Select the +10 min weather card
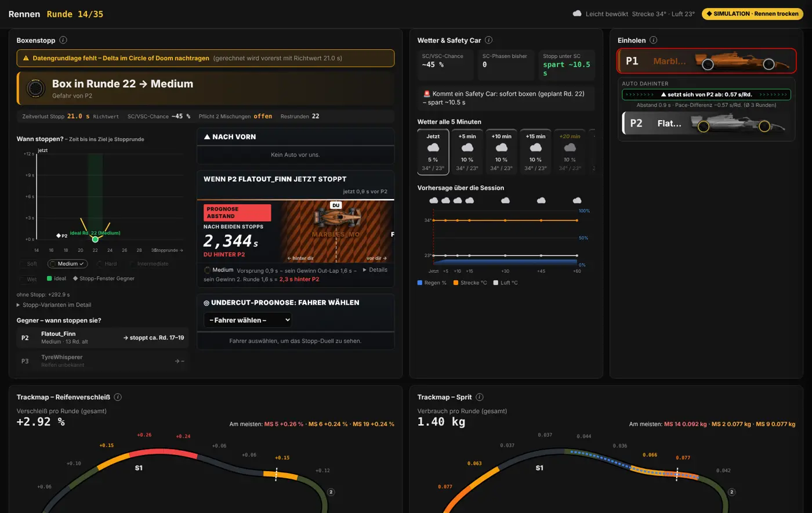812x513 pixels. click(x=501, y=151)
